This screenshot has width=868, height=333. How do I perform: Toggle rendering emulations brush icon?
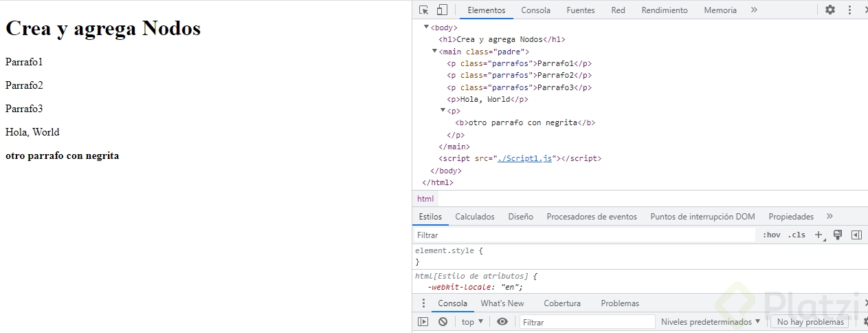[838, 235]
